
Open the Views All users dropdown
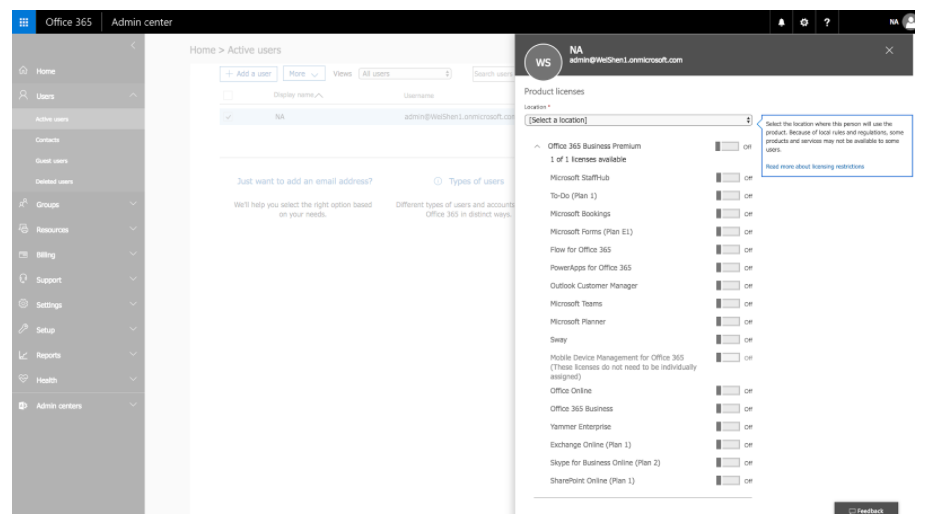click(x=406, y=74)
